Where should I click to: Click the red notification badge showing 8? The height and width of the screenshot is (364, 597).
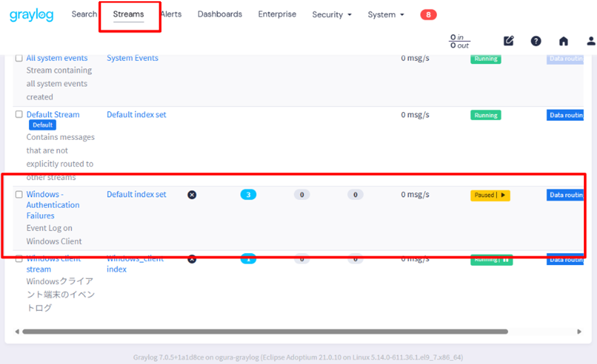428,14
